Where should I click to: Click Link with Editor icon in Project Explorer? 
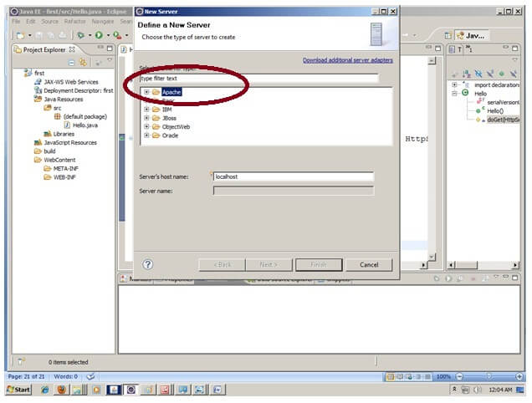pyautogui.click(x=83, y=62)
